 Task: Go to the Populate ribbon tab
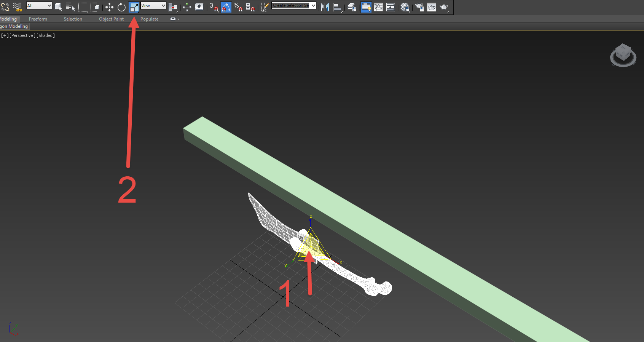point(150,19)
